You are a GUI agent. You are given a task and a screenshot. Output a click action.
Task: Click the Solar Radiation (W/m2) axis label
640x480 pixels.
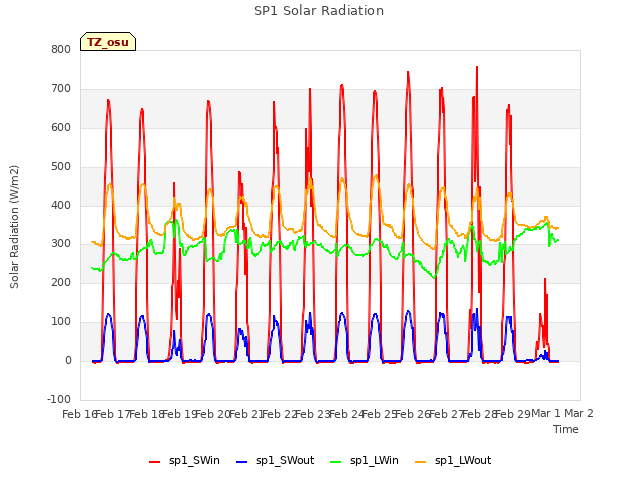[14, 227]
